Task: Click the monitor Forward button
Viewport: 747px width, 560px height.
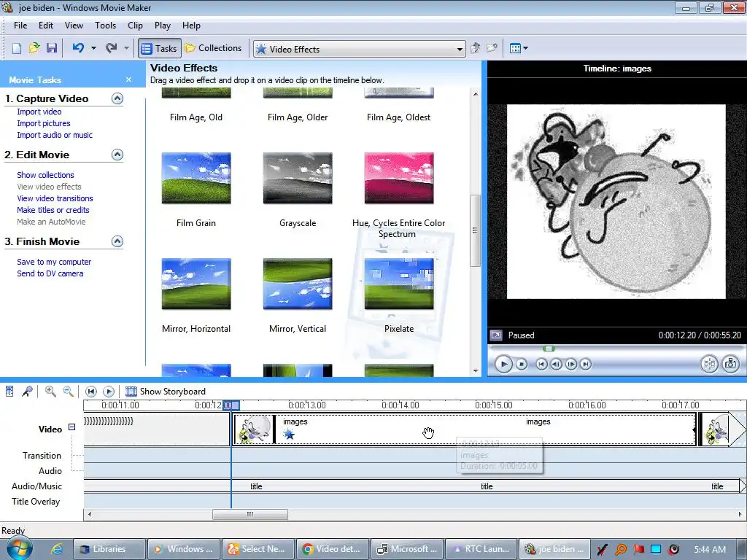Action: click(x=586, y=365)
